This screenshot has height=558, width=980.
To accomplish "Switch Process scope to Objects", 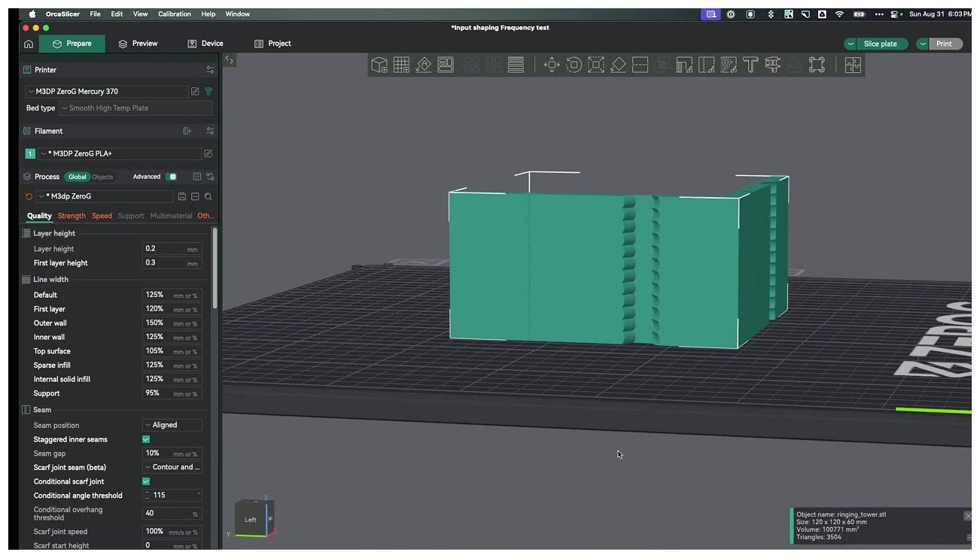I will (102, 177).
